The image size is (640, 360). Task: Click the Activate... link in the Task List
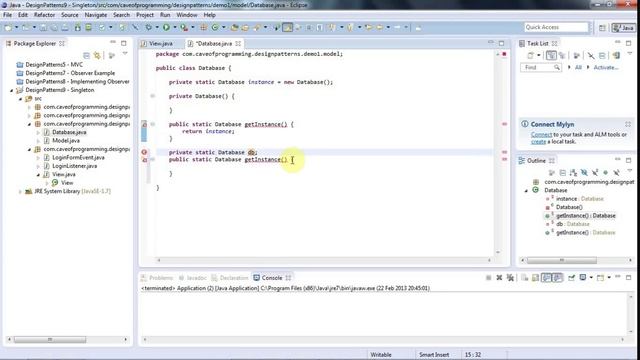(606, 67)
